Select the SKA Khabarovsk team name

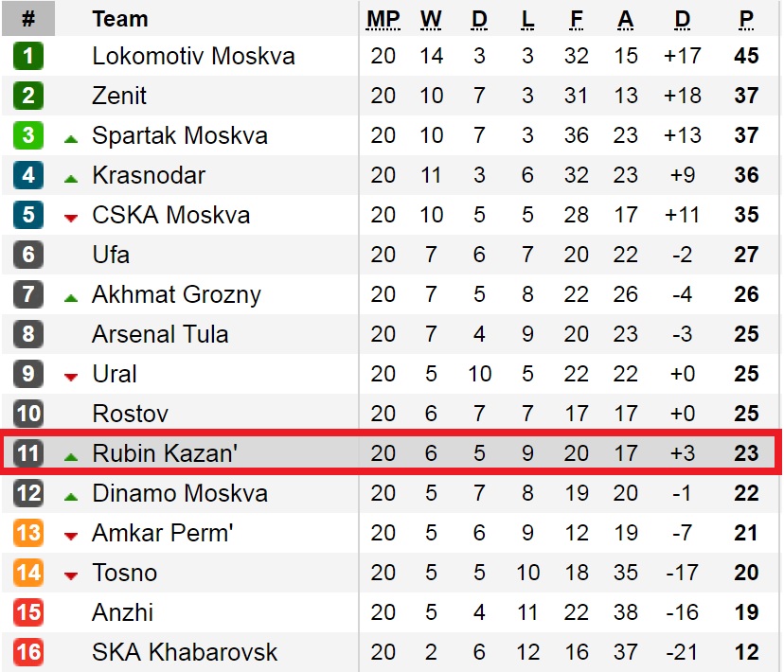coord(185,652)
